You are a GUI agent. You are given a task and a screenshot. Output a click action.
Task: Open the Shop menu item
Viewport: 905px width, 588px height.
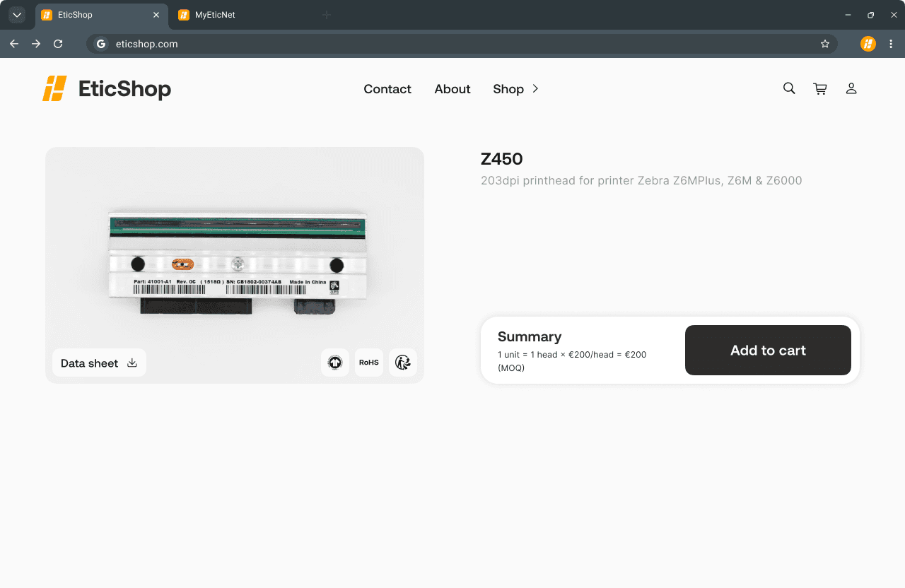coord(508,89)
